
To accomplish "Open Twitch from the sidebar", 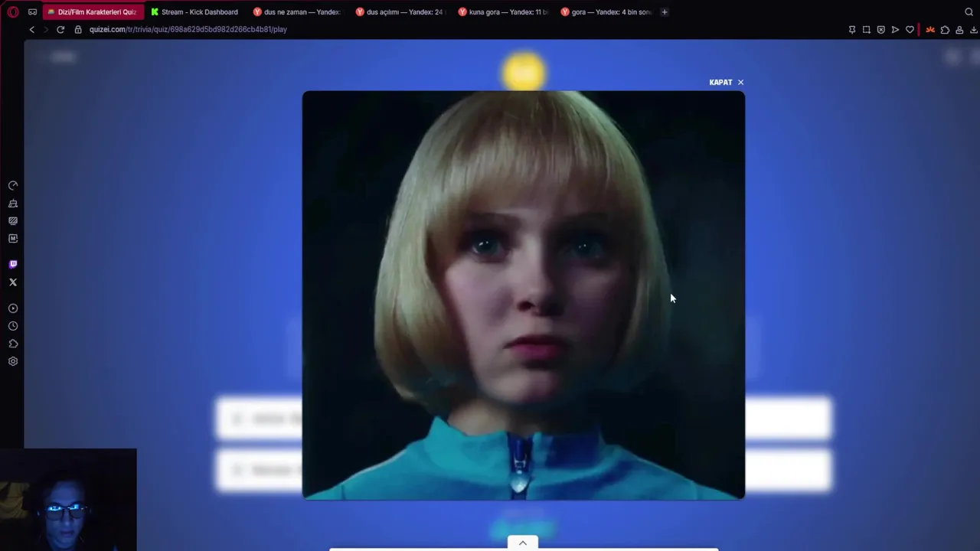I will pos(13,265).
